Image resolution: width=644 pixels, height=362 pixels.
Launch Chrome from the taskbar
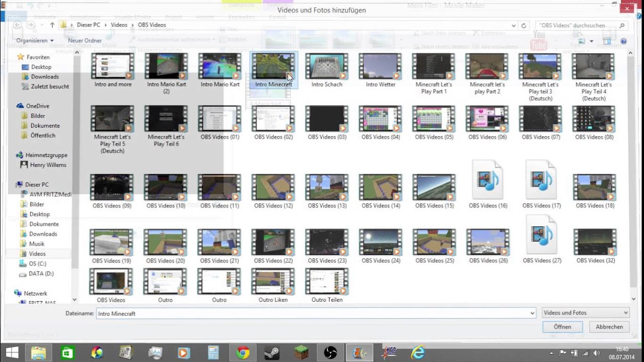pos(243,353)
